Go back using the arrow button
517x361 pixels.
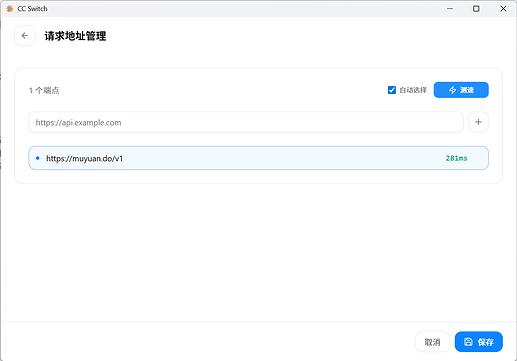pyautogui.click(x=25, y=36)
